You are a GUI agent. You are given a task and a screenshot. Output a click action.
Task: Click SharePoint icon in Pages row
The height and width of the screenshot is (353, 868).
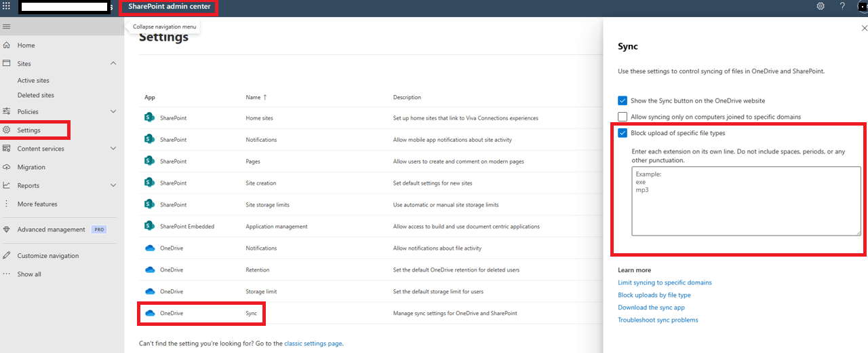[x=150, y=161]
